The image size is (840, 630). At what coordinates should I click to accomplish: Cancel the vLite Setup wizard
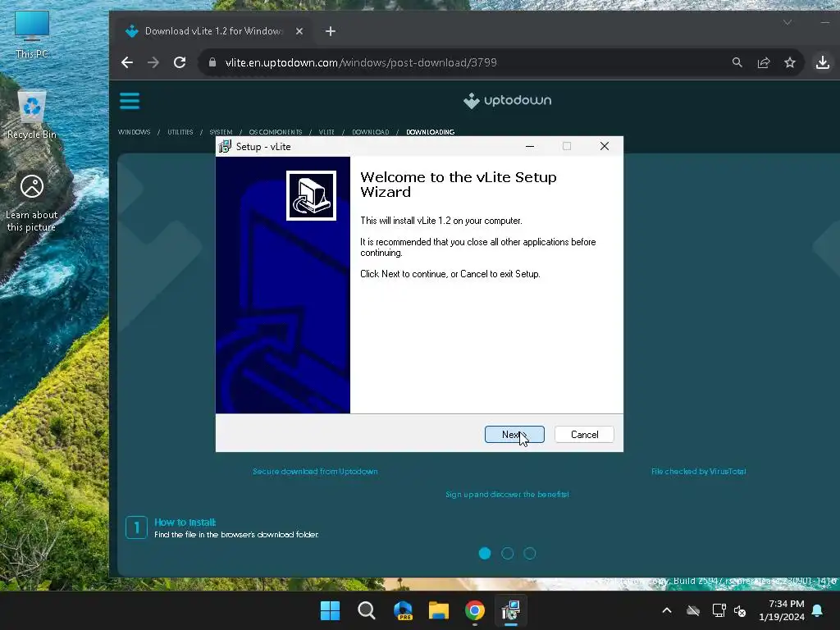pyautogui.click(x=584, y=435)
